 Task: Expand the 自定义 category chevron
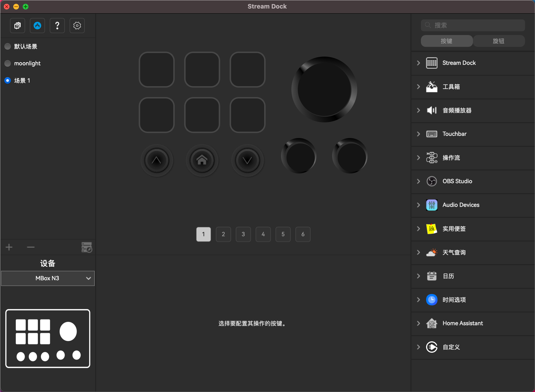click(x=418, y=347)
